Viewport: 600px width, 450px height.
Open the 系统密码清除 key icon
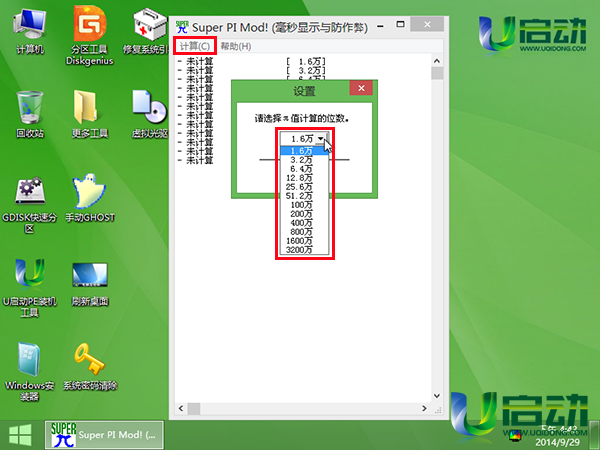90,367
